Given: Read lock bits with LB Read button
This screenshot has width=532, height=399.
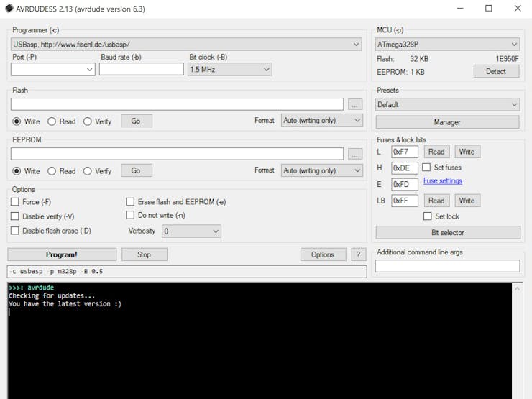Looking at the screenshot, I should [x=436, y=201].
